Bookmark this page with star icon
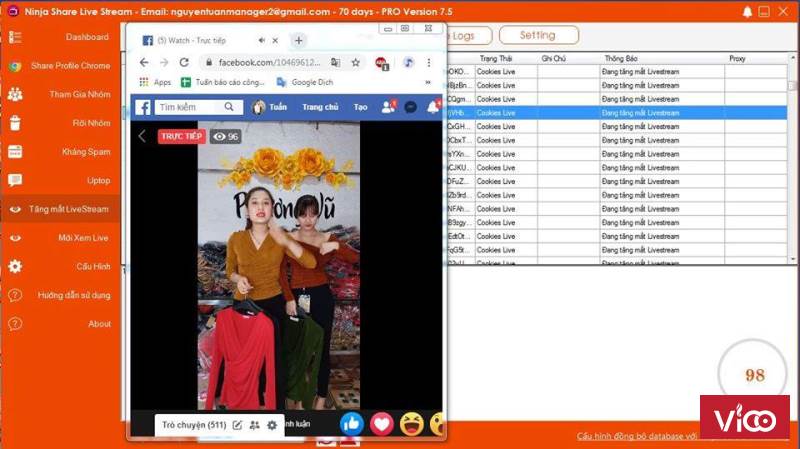 [356, 62]
